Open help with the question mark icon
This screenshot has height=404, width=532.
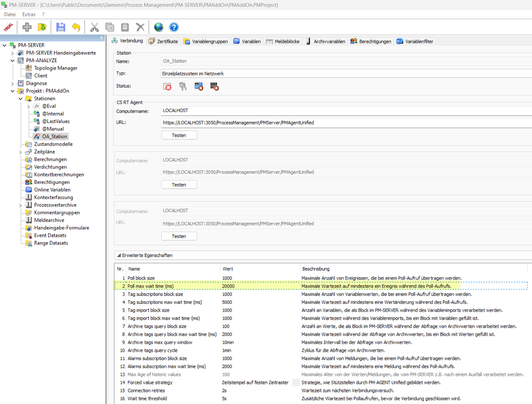pyautogui.click(x=174, y=27)
